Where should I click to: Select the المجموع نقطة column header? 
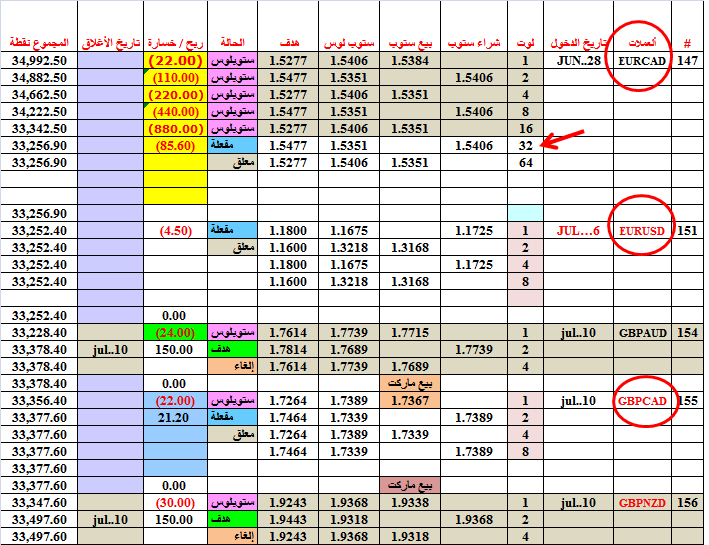39,43
